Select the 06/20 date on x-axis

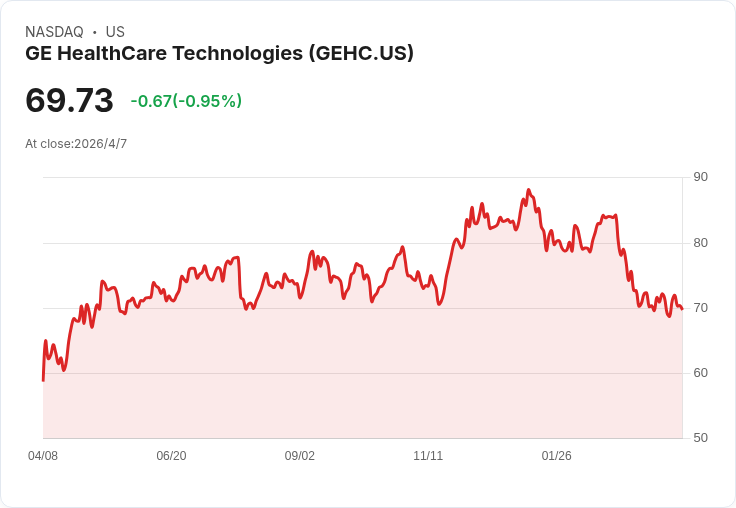point(171,456)
